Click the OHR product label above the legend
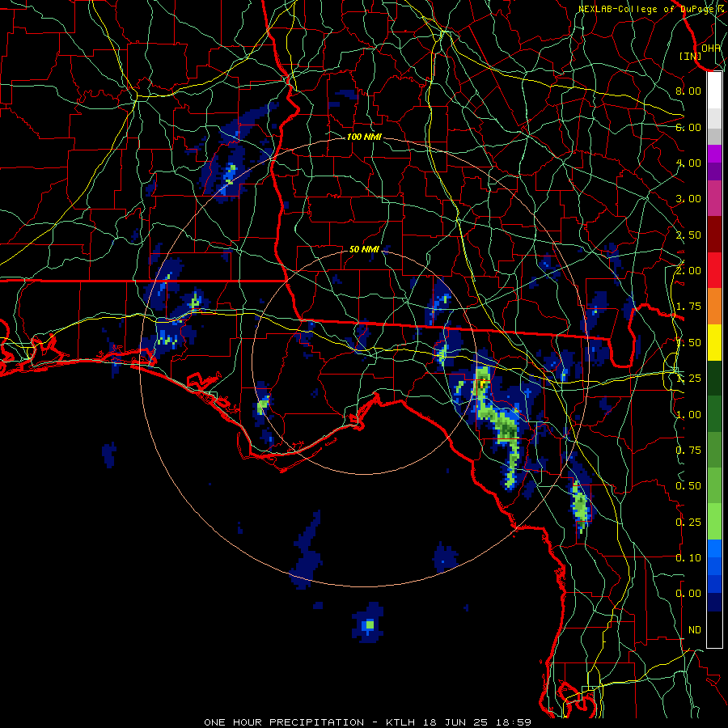The image size is (728, 728). click(711, 48)
